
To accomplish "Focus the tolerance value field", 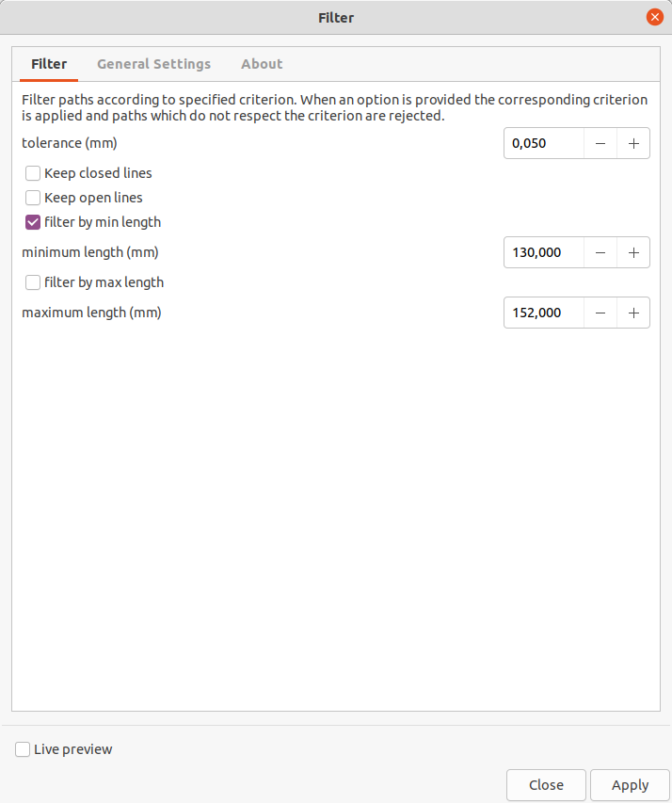I will pos(544,143).
